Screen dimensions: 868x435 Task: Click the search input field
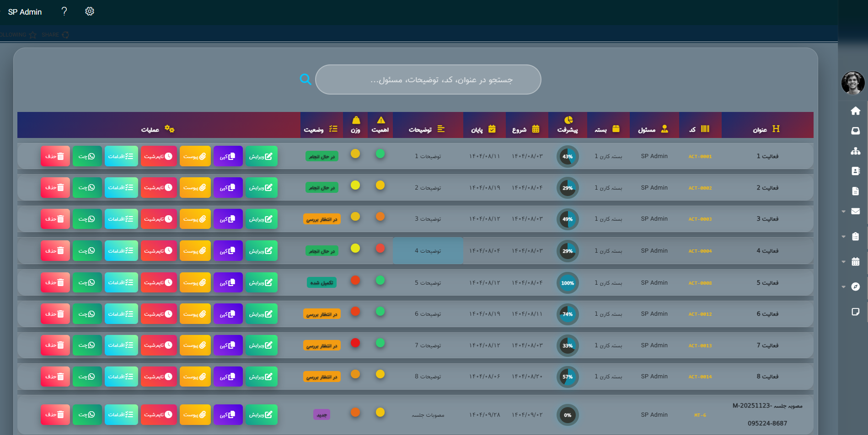[428, 80]
